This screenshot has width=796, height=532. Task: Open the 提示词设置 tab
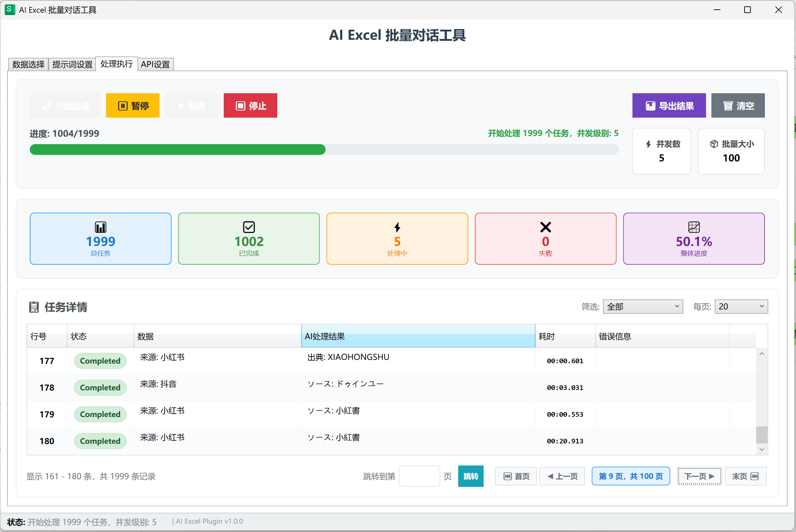pyautogui.click(x=72, y=64)
